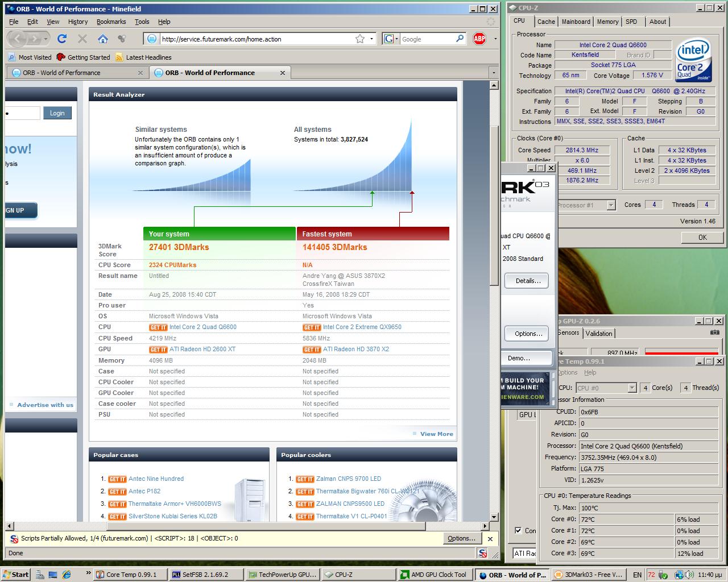Open the Help menu in Core Temp
Screen dimensions: 728x582
point(590,372)
